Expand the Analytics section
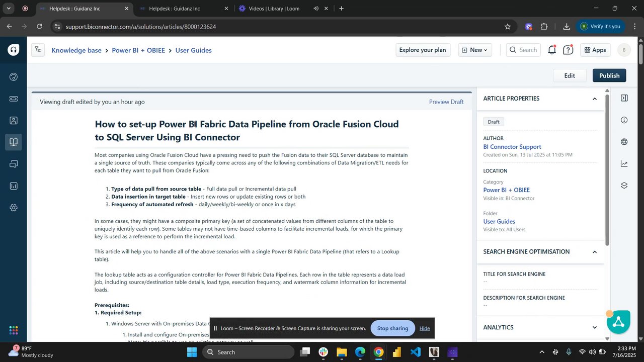The image size is (644, 362). (594, 327)
